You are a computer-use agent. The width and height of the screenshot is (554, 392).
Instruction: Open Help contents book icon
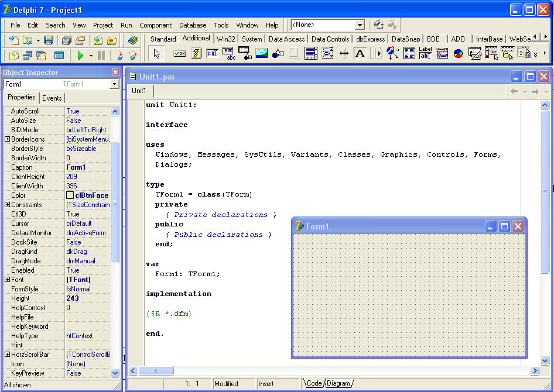(132, 40)
